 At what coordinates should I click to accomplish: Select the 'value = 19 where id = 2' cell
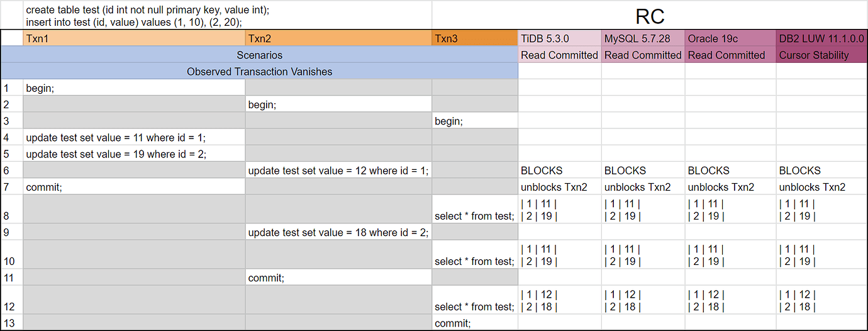point(133,154)
